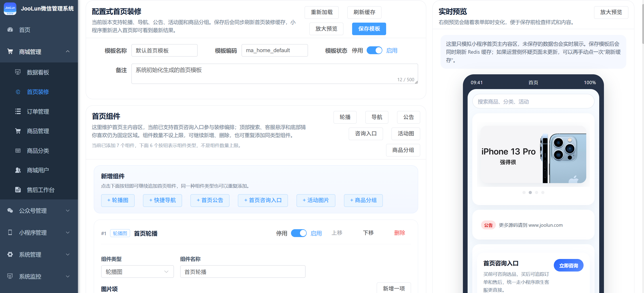Click the cart icon beside 商品管理
Screen dimensions: 644x293
[18, 131]
